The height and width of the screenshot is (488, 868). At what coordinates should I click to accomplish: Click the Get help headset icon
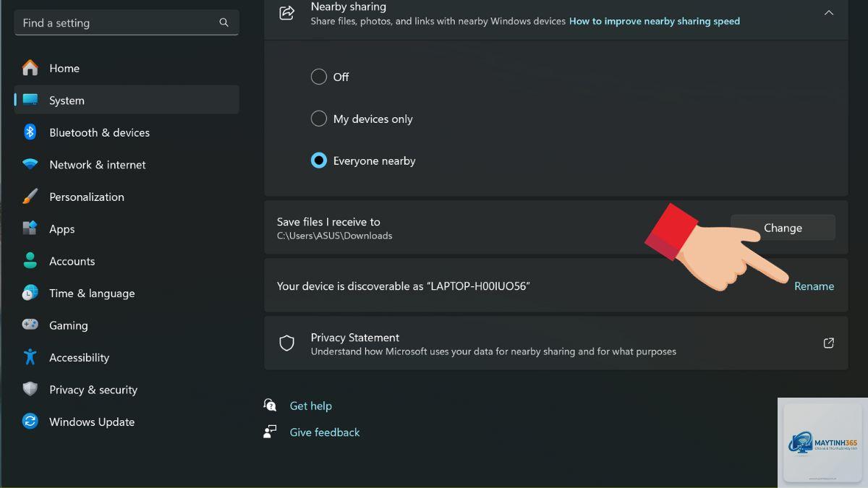pos(271,406)
